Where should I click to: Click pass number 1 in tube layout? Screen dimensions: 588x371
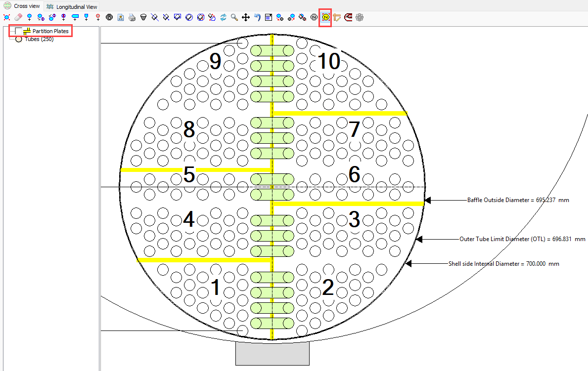click(x=215, y=288)
